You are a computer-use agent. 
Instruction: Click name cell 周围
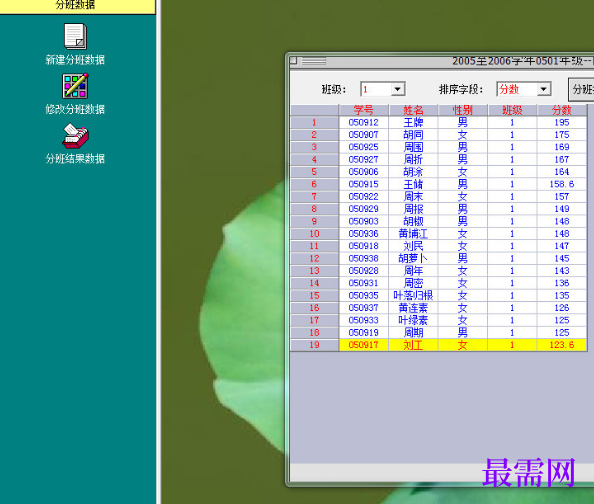click(x=413, y=147)
